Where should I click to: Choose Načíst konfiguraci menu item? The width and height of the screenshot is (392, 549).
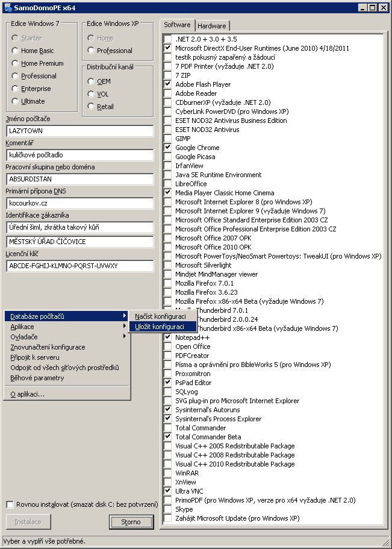coord(163,316)
